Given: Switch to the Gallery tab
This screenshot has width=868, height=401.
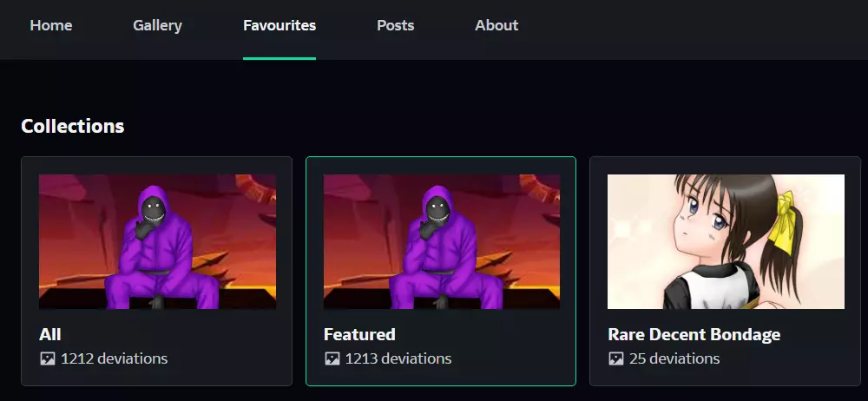Looking at the screenshot, I should click(157, 25).
